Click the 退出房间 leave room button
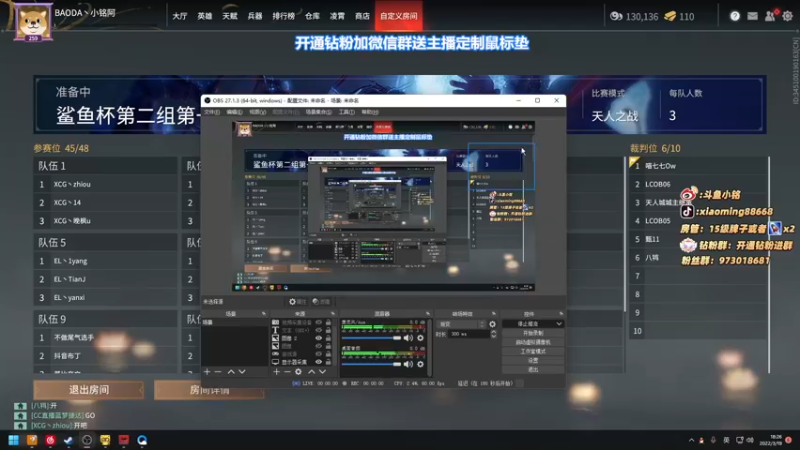Screen dimensions: 800x450 pos(89,390)
